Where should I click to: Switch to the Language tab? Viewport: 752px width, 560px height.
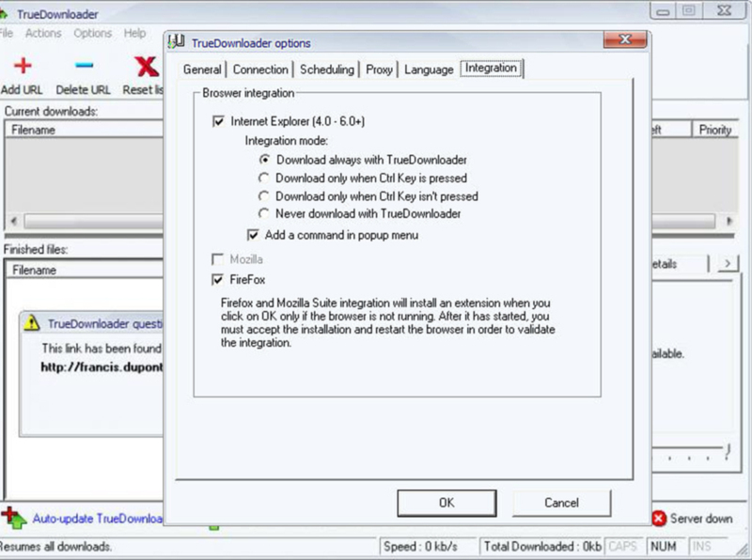tap(429, 70)
